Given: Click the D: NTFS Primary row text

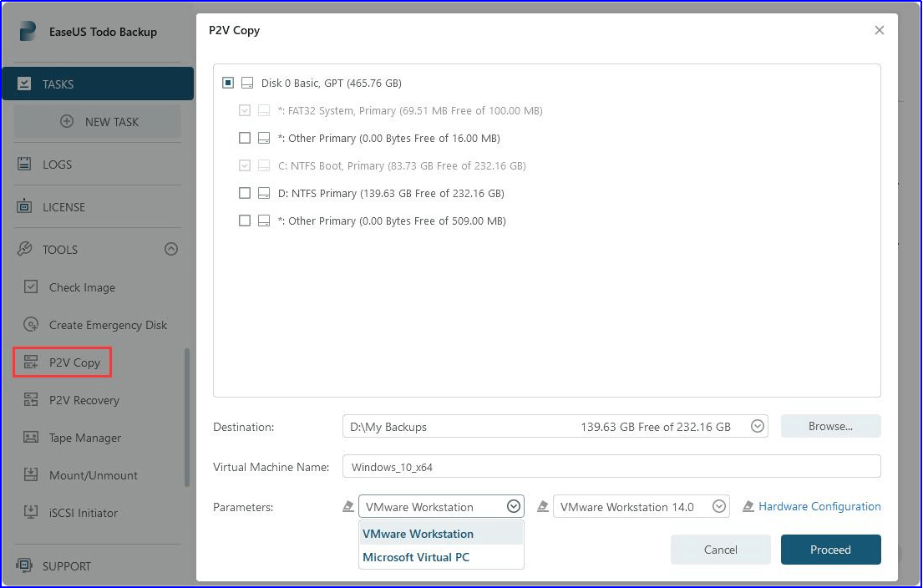Looking at the screenshot, I should coord(391,193).
